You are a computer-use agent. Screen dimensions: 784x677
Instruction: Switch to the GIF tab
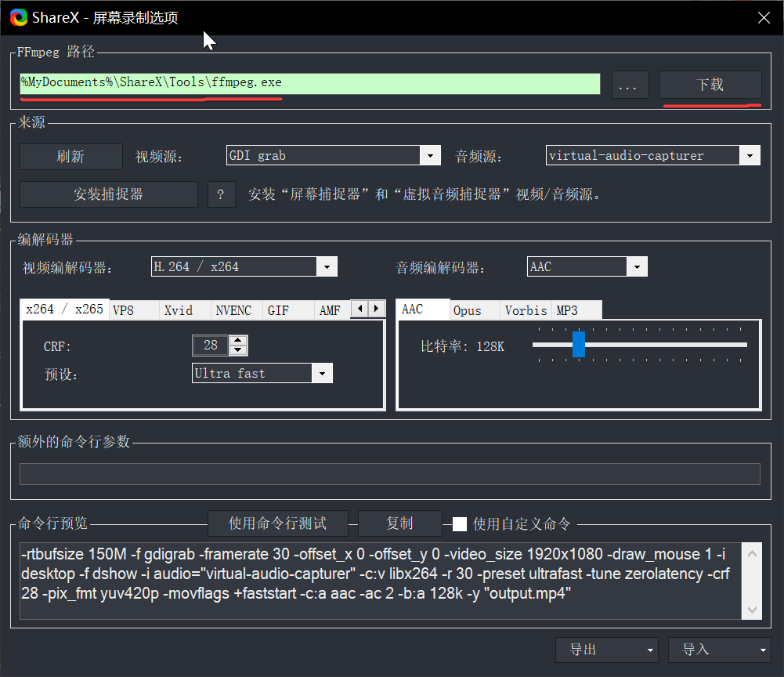(x=288, y=311)
